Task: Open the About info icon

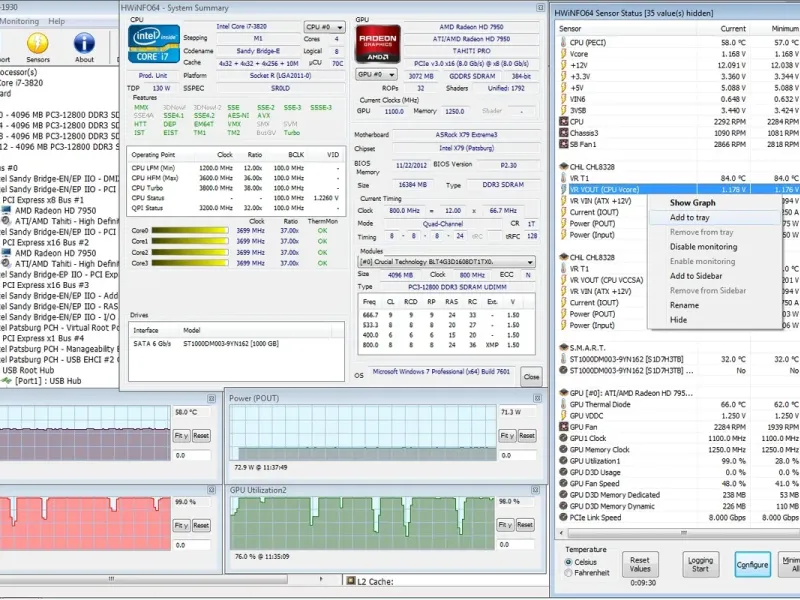Action: 85,42
